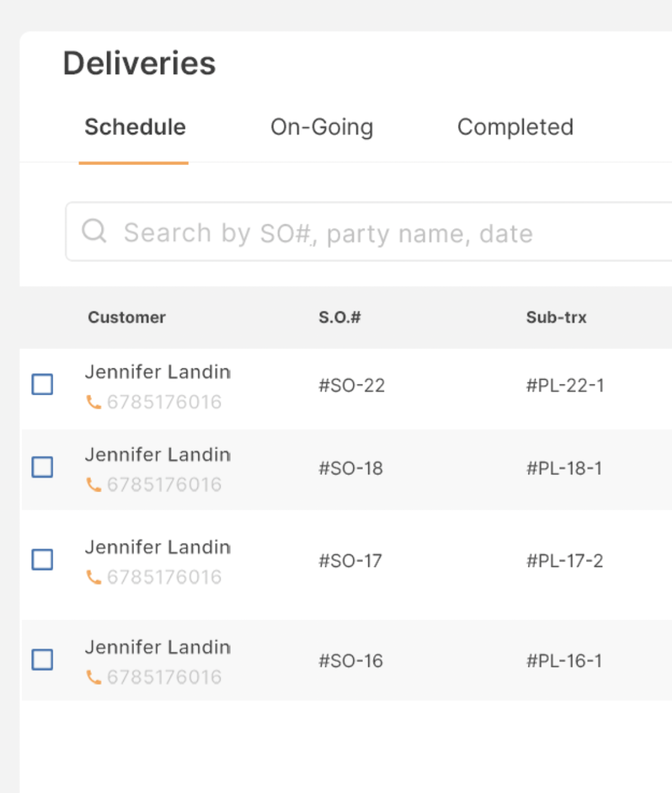
Task: Select the #SO-18 row checkbox
Action: point(42,467)
